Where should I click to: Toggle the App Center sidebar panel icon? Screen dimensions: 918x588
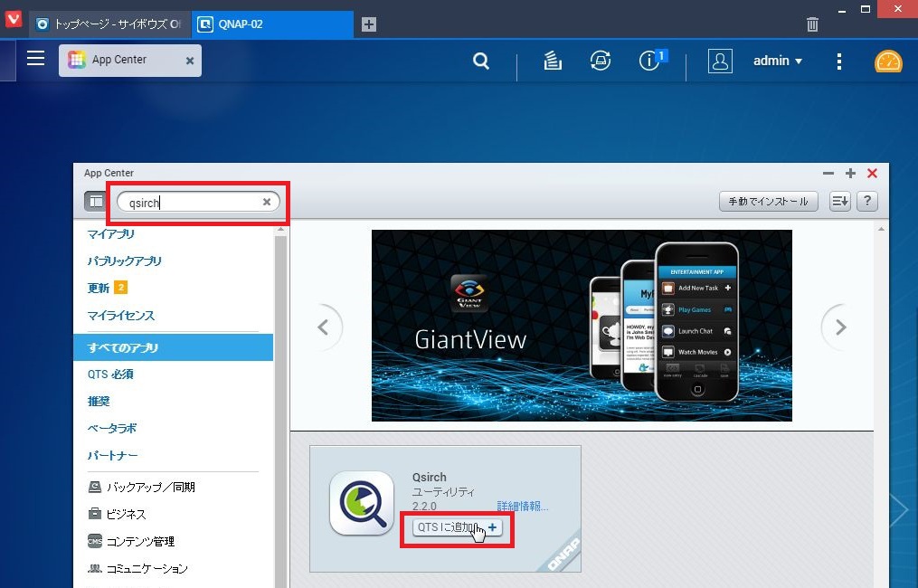pyautogui.click(x=96, y=202)
